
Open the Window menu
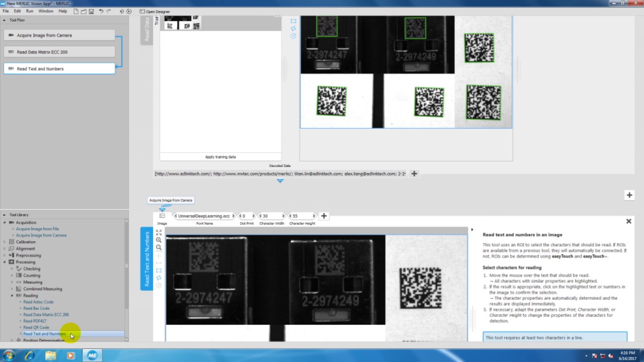pyautogui.click(x=46, y=11)
